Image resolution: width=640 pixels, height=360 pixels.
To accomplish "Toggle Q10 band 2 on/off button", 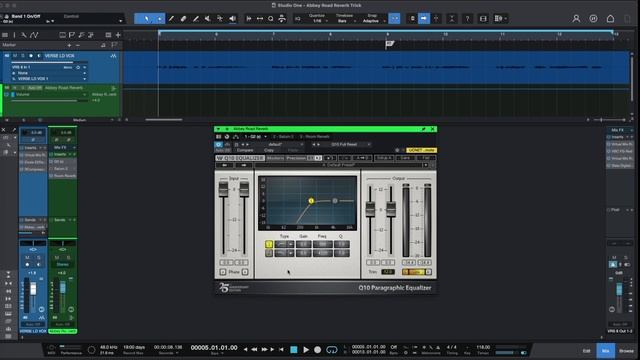I will coord(269,253).
